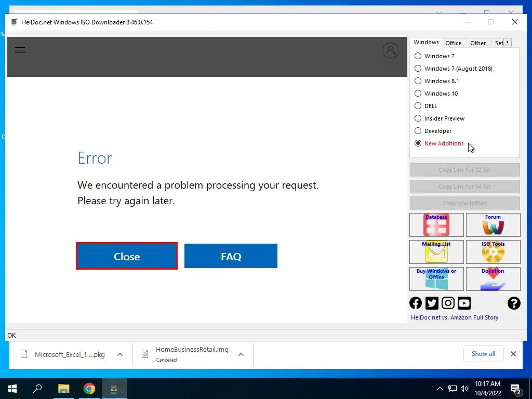Open HeiDoc.net vs. Amazon Full Story link
This screenshot has height=399, width=532.
click(455, 317)
